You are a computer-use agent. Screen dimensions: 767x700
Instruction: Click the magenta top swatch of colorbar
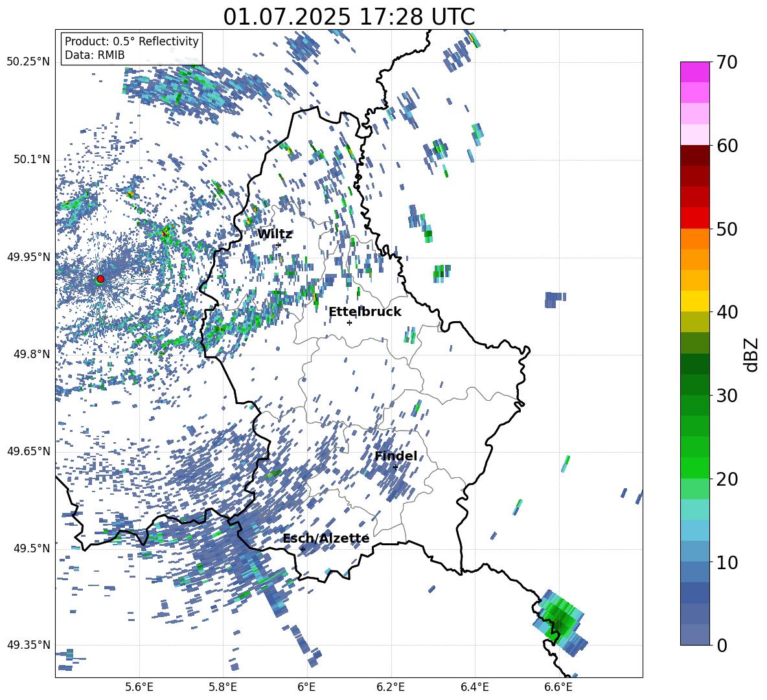click(694, 72)
